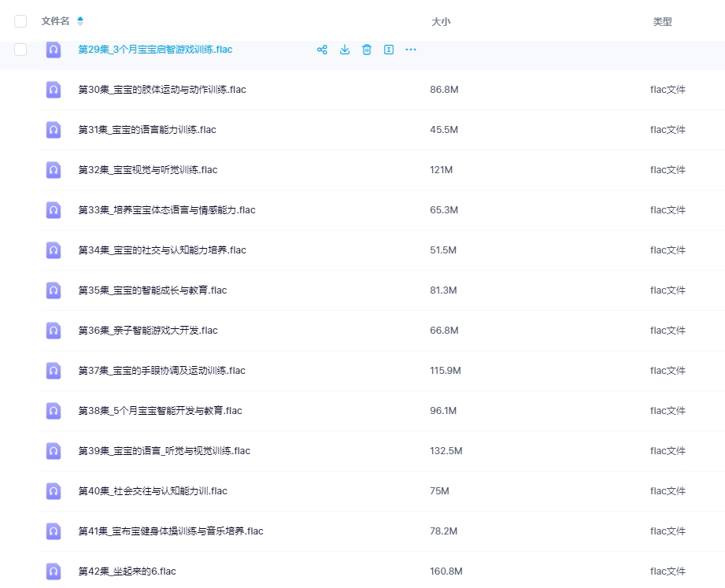Click the 78.2M size value

tap(443, 531)
